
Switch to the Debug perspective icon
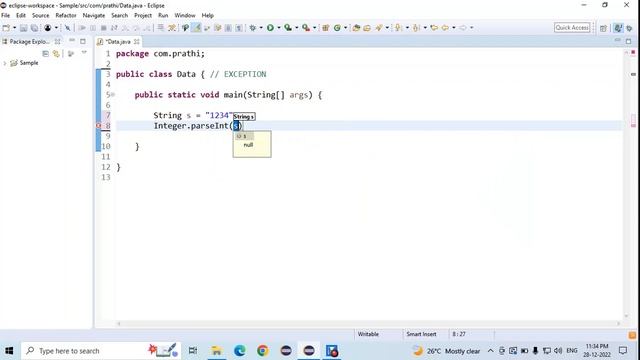[x=629, y=28]
